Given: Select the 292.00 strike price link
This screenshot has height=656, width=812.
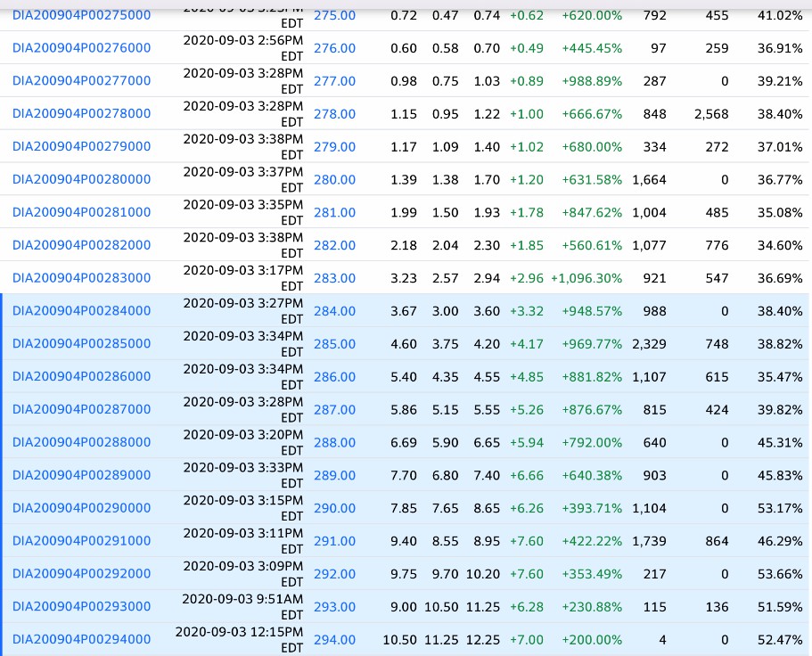Looking at the screenshot, I should pyautogui.click(x=334, y=574).
